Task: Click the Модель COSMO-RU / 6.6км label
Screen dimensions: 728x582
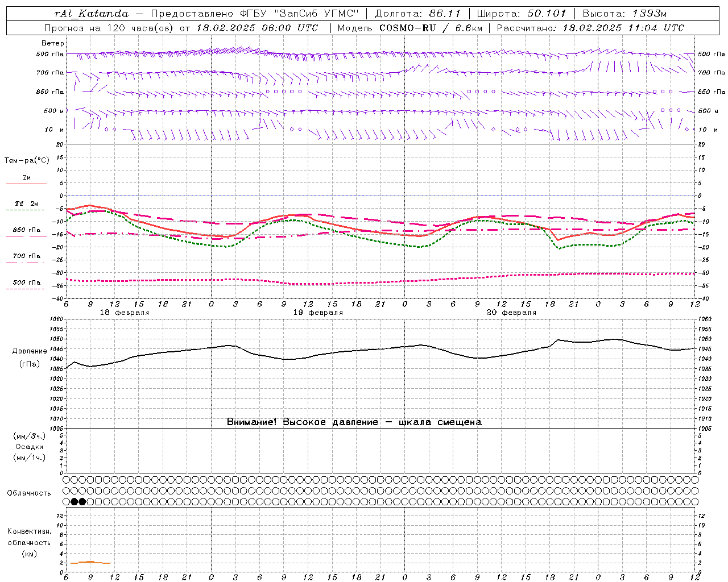Action: coord(409,28)
